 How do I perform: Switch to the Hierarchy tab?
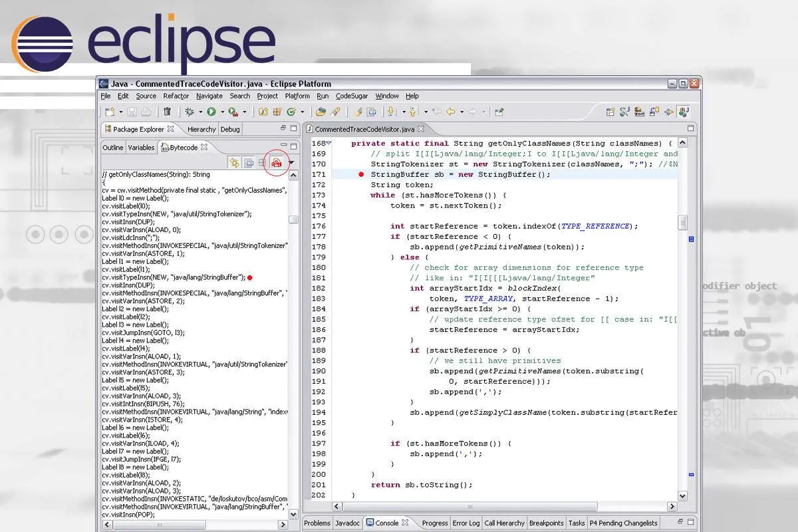[x=201, y=129]
